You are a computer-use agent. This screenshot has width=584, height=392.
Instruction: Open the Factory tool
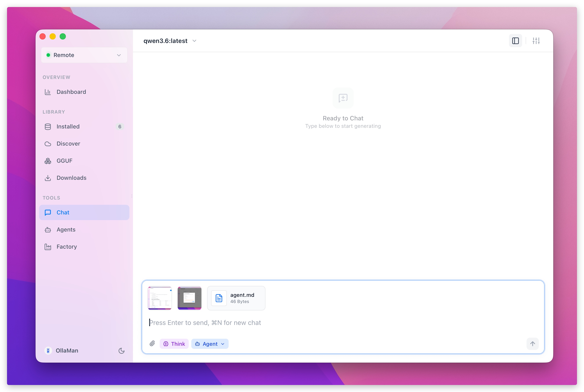point(84,247)
